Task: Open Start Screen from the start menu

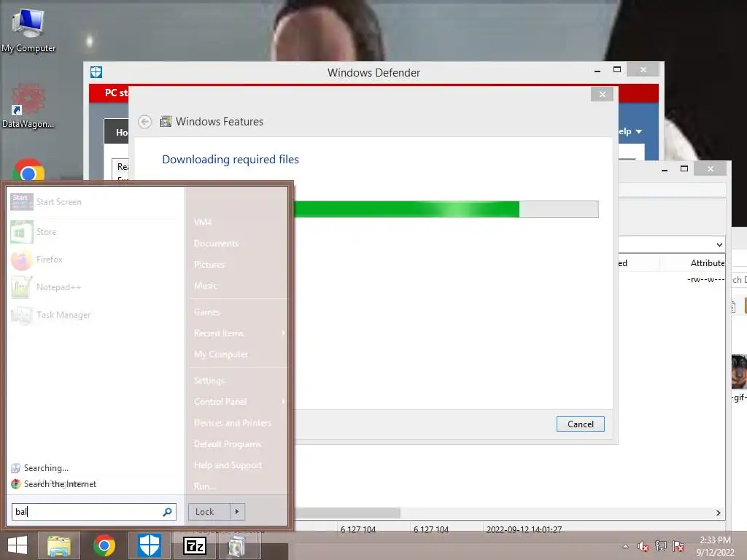Action: 93,202
